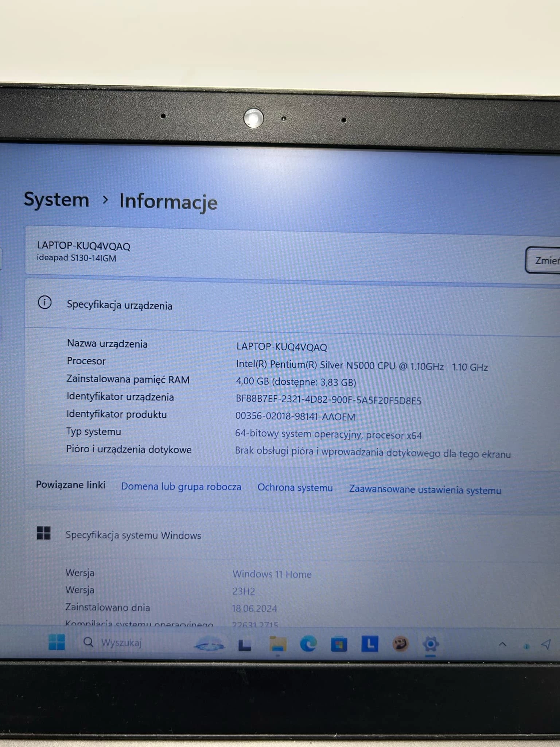This screenshot has height=747, width=560.
Task: Select the 18.06.2024 install date value
Action: tap(254, 608)
